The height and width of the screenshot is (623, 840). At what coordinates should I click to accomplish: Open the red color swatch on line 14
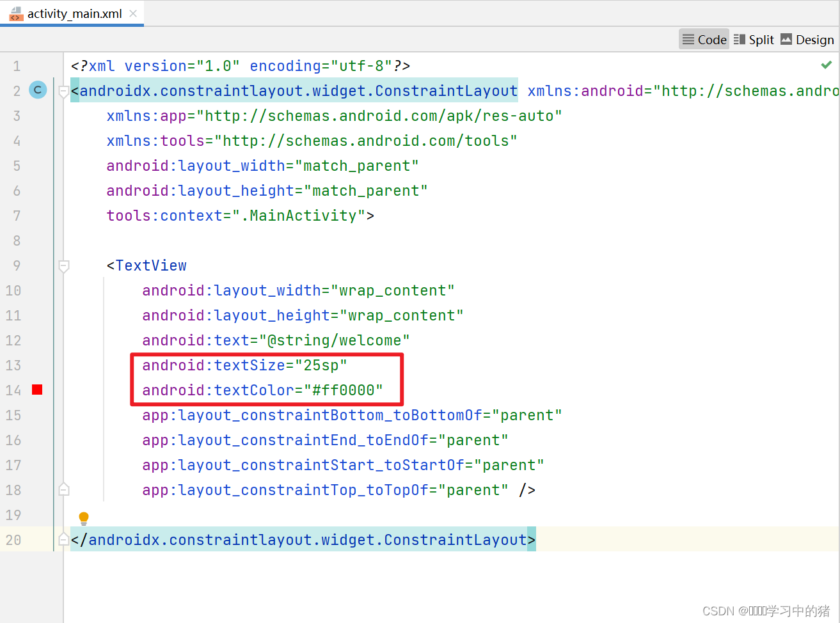(x=37, y=390)
